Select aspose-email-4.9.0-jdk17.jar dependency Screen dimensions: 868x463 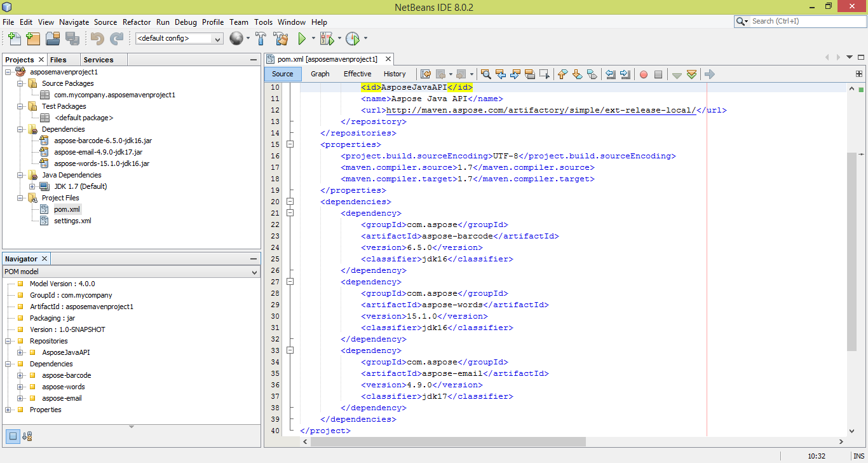click(98, 152)
